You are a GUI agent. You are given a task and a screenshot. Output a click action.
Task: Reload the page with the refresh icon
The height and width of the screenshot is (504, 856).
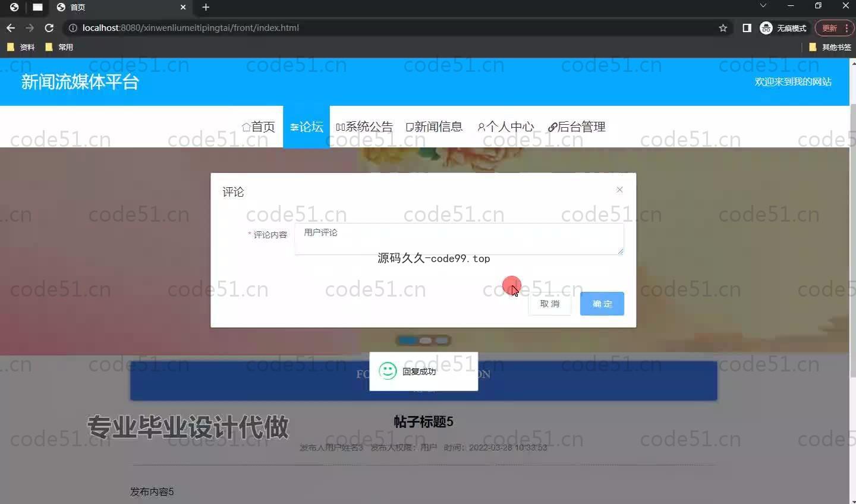point(49,28)
